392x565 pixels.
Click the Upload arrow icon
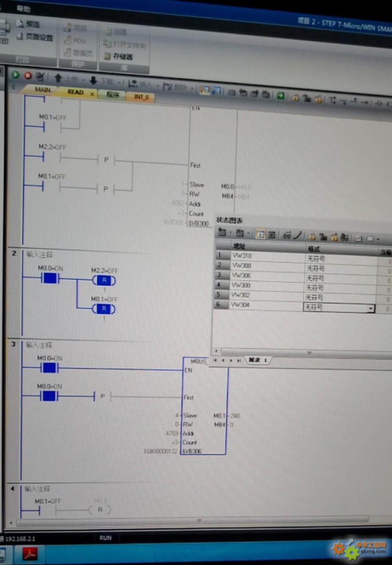[58, 78]
